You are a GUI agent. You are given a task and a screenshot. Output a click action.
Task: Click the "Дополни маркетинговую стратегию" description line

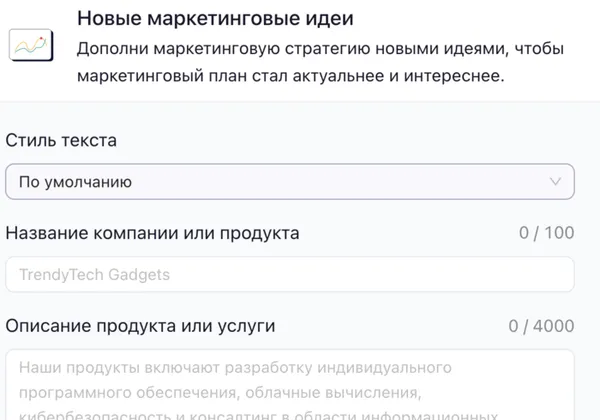pos(320,49)
